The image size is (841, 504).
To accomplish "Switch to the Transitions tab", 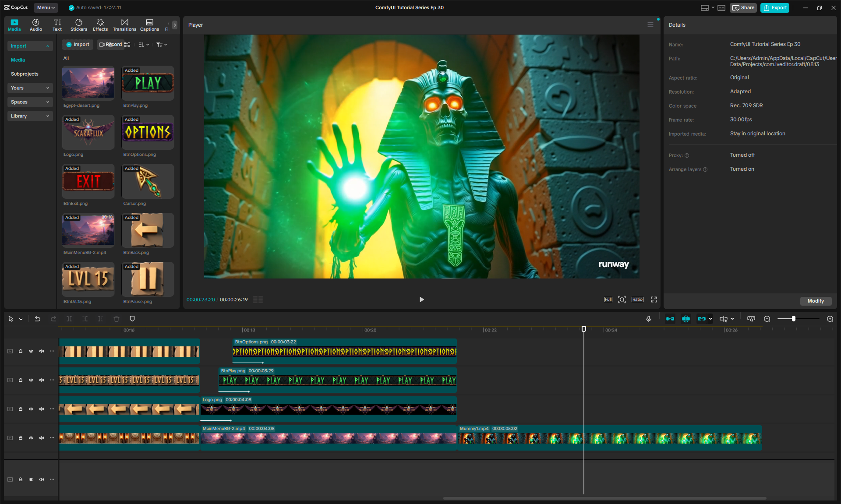I will click(x=124, y=25).
